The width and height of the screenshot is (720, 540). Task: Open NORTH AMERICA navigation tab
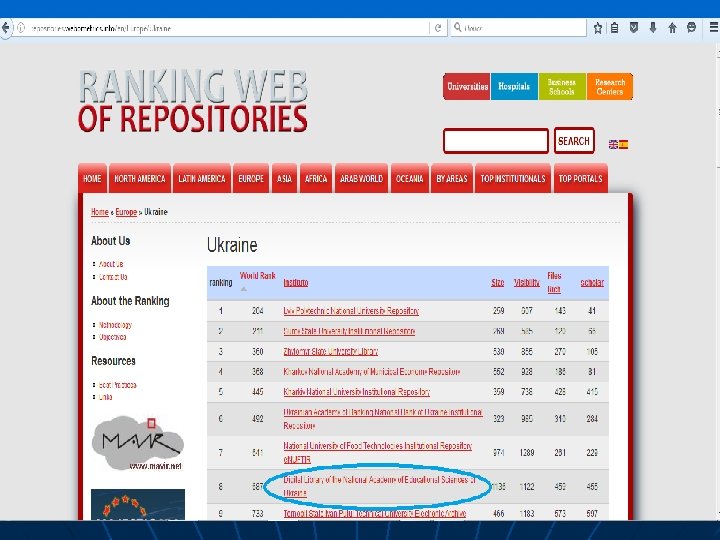pyautogui.click(x=140, y=178)
